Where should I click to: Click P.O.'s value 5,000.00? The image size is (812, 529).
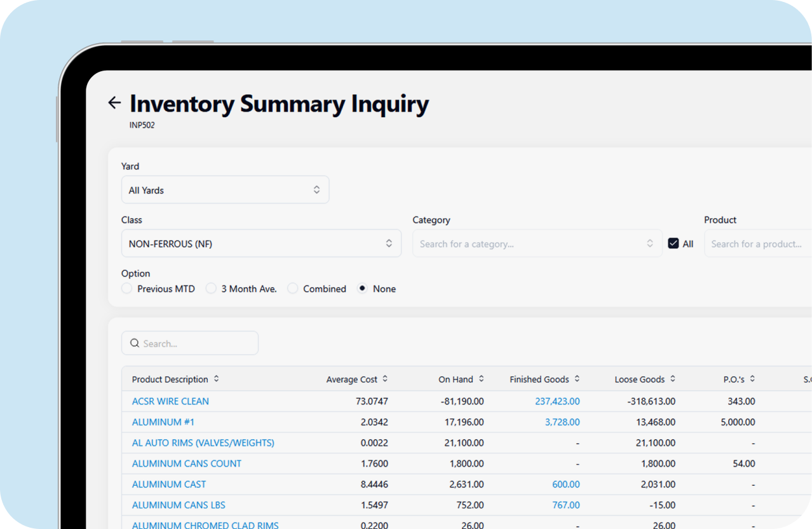pyautogui.click(x=738, y=422)
